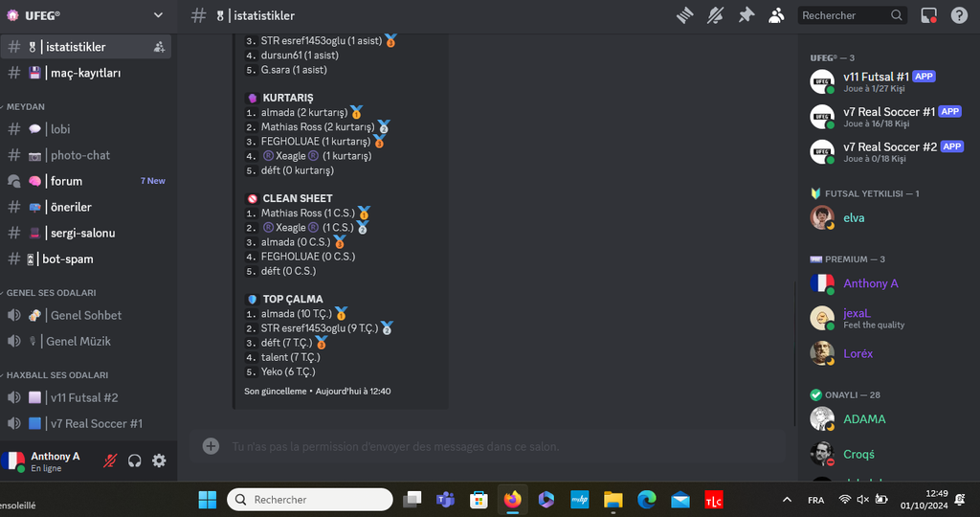The image size is (980, 517).
Task: Join the v11 Futsal #2 voice channel
Action: click(x=86, y=397)
